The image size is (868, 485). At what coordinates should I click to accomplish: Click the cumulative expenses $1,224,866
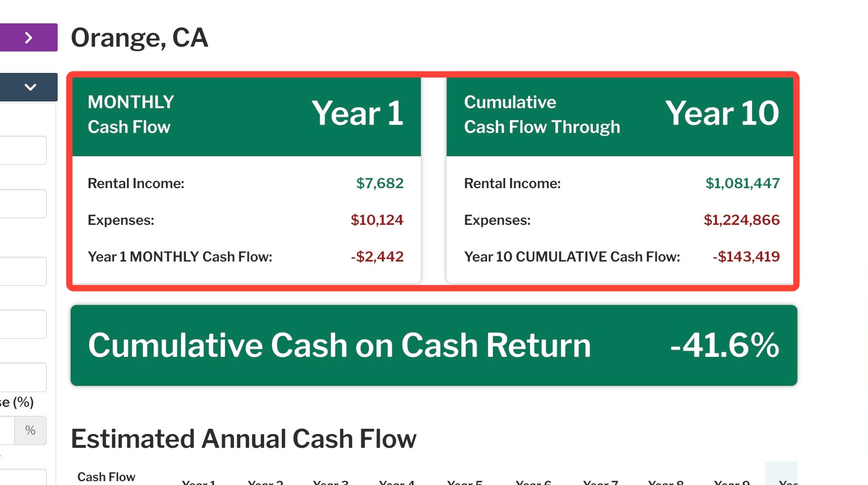[742, 220]
